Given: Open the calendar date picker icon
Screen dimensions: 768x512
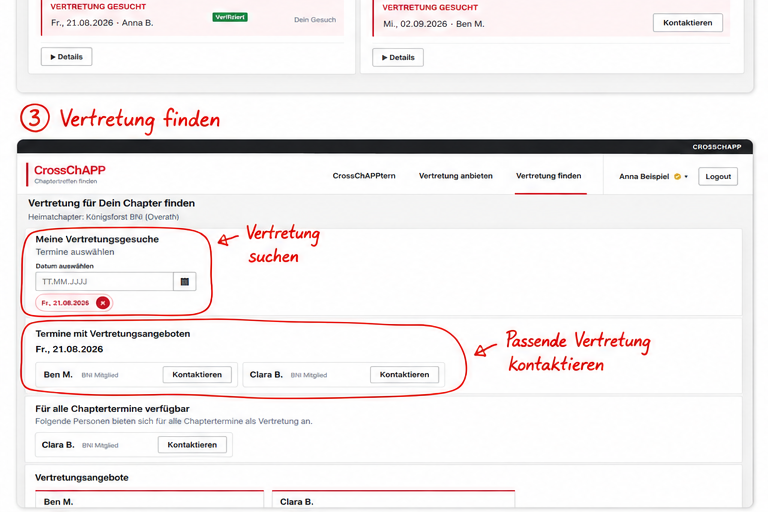Looking at the screenshot, I should (185, 282).
